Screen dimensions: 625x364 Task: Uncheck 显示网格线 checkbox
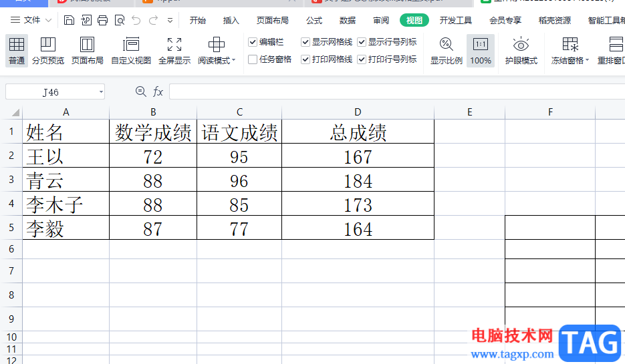(x=305, y=42)
